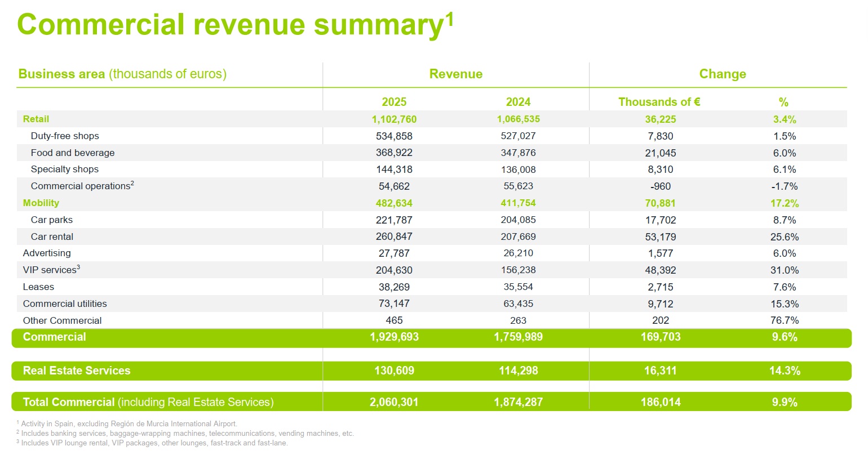
Task: Click the VIP services row label
Action: point(51,270)
